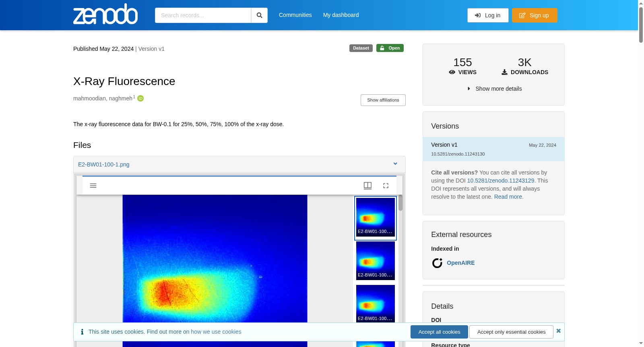
Task: Click author mahmoodian, naghmeh
Action: point(103,98)
